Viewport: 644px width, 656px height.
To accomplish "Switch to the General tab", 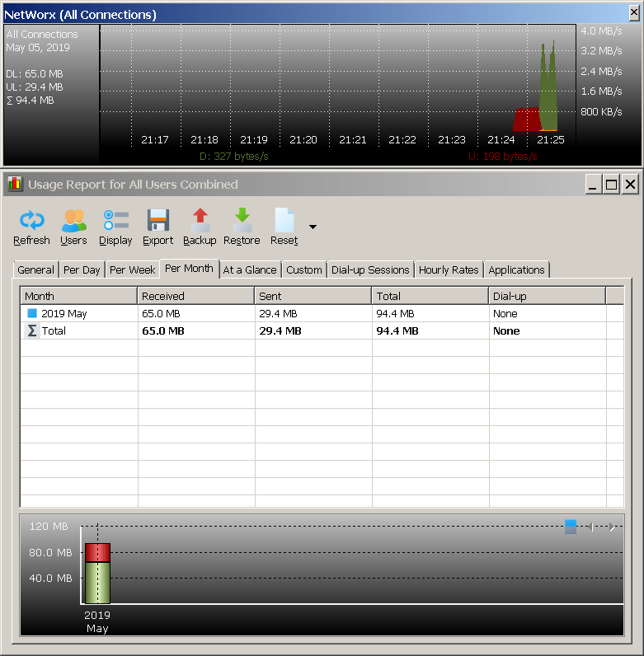I will tap(35, 269).
